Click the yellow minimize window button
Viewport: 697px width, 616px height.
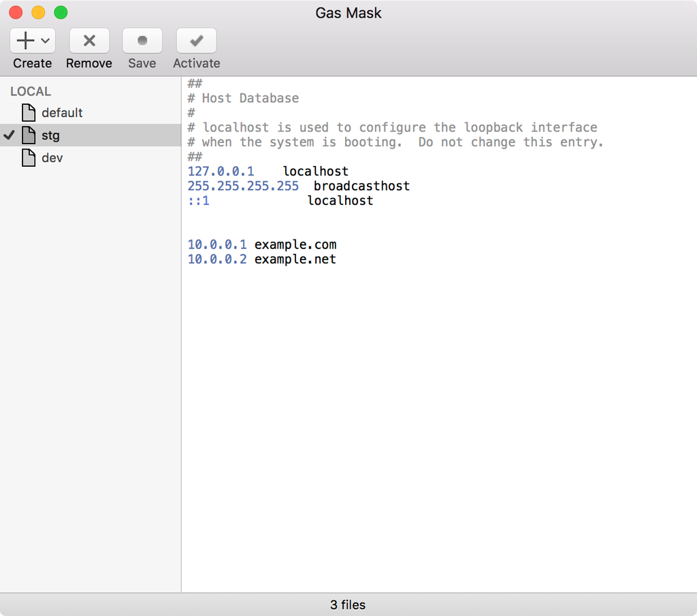(38, 12)
